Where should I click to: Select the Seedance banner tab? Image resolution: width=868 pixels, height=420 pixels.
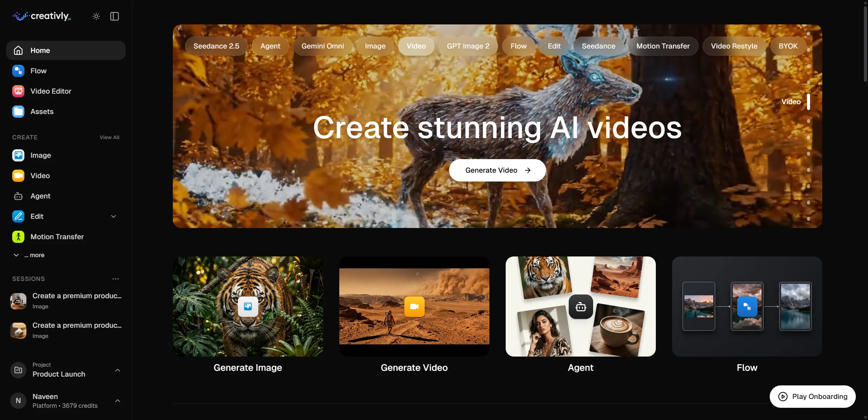click(x=599, y=46)
